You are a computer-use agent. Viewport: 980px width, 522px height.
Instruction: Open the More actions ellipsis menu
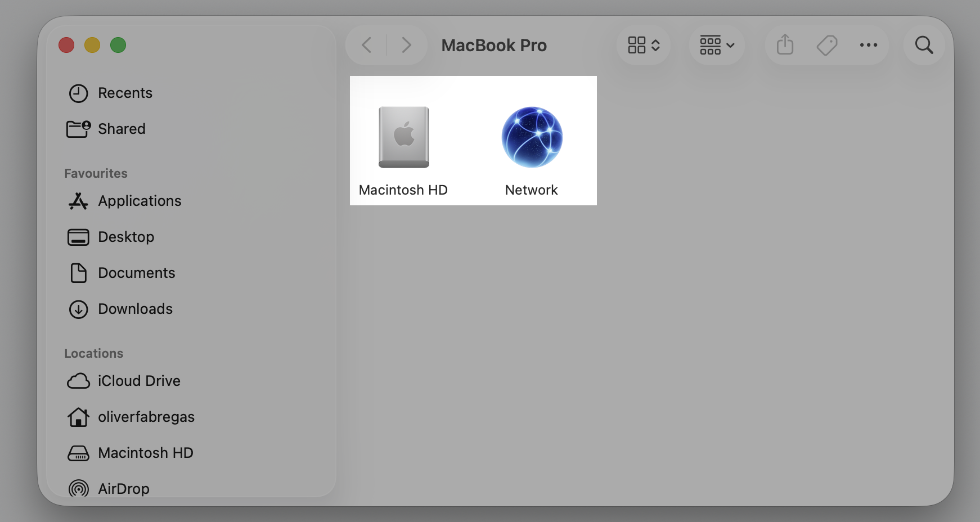click(x=868, y=45)
